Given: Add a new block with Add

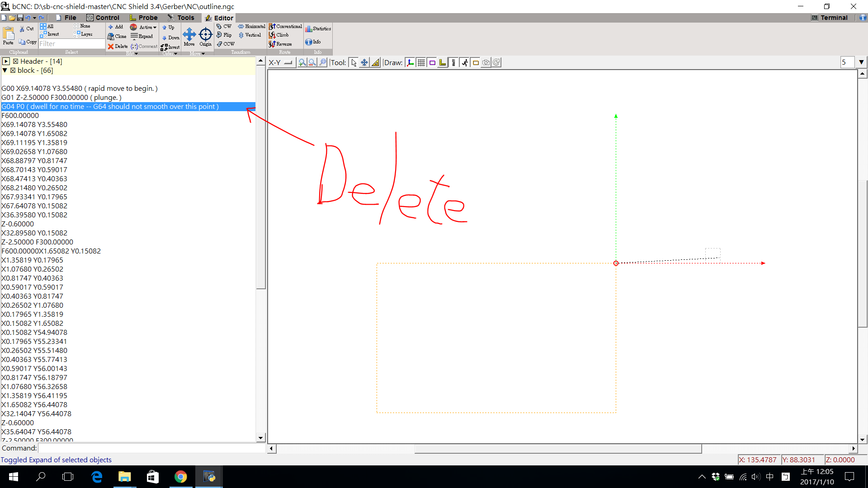Looking at the screenshot, I should click(x=116, y=27).
